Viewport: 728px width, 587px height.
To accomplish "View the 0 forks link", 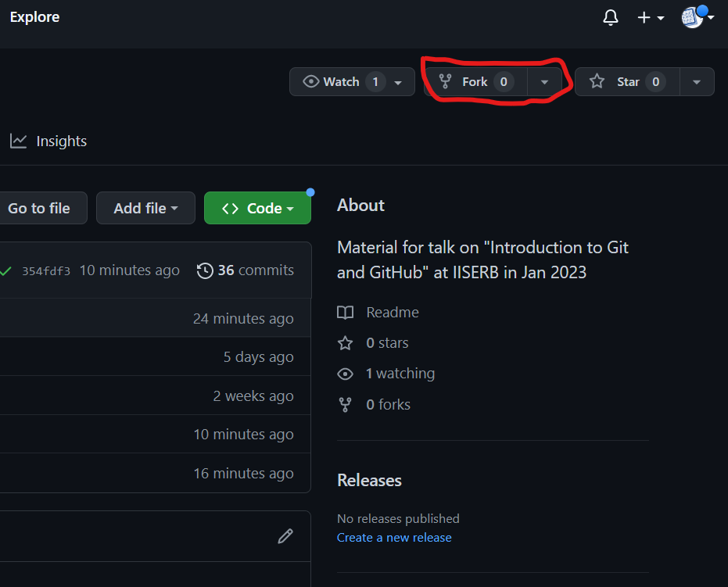I will (x=388, y=405).
